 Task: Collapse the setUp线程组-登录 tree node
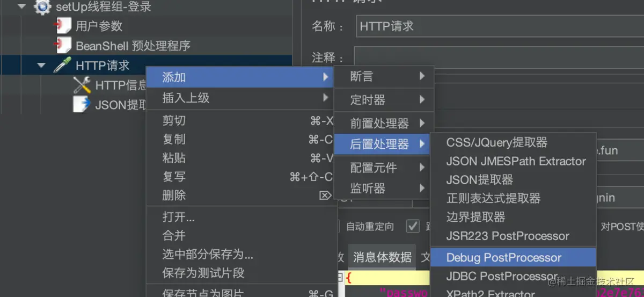coord(22,7)
